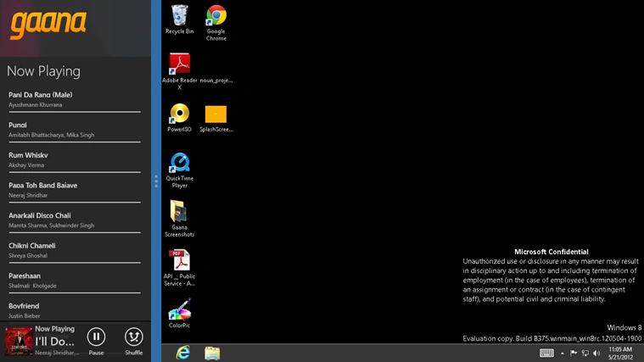This screenshot has width=644, height=362.
Task: Open the taskbar touch keyboard
Action: point(546,353)
